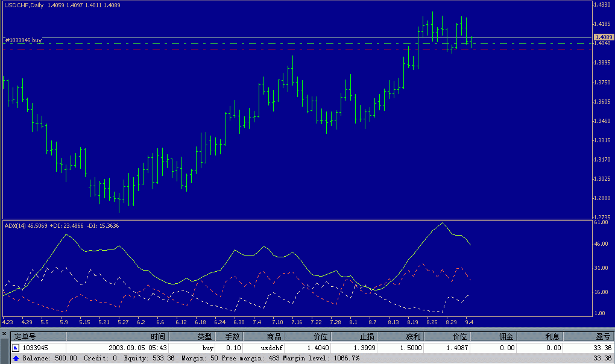Close the terminal panel with the X button
This screenshot has width=615, height=364.
point(4,334)
